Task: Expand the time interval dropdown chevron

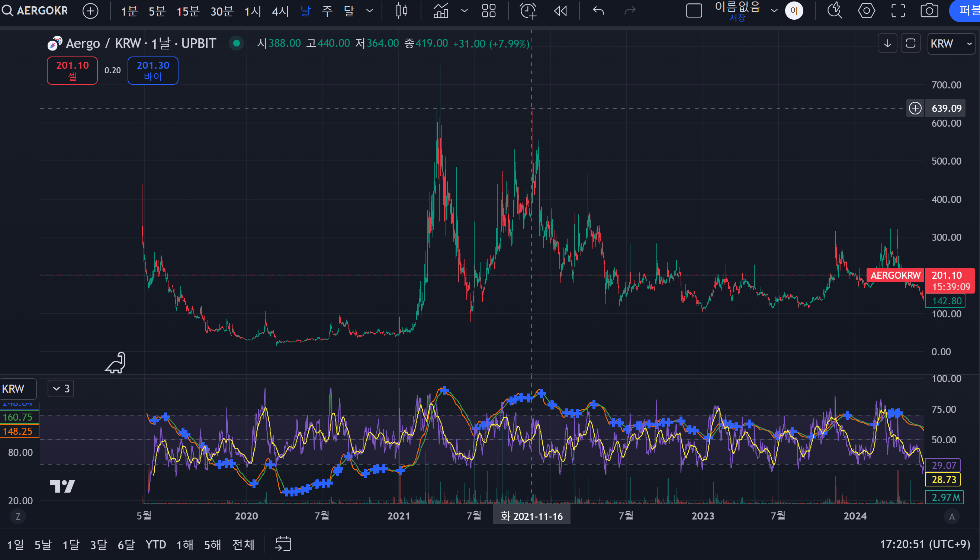Action: pos(370,11)
